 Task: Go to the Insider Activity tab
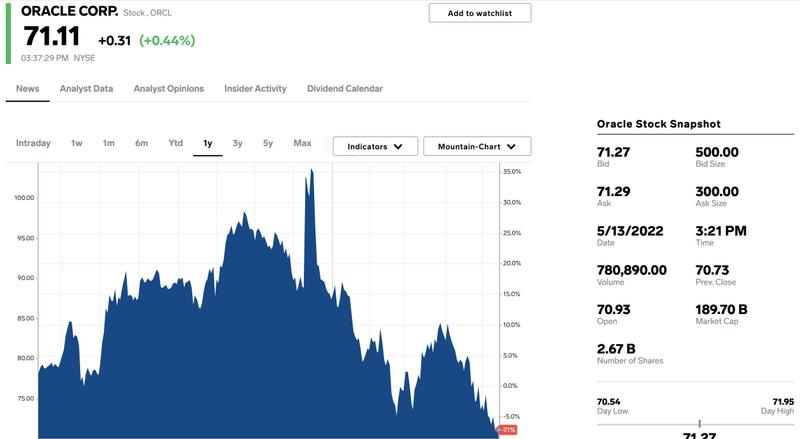255,88
